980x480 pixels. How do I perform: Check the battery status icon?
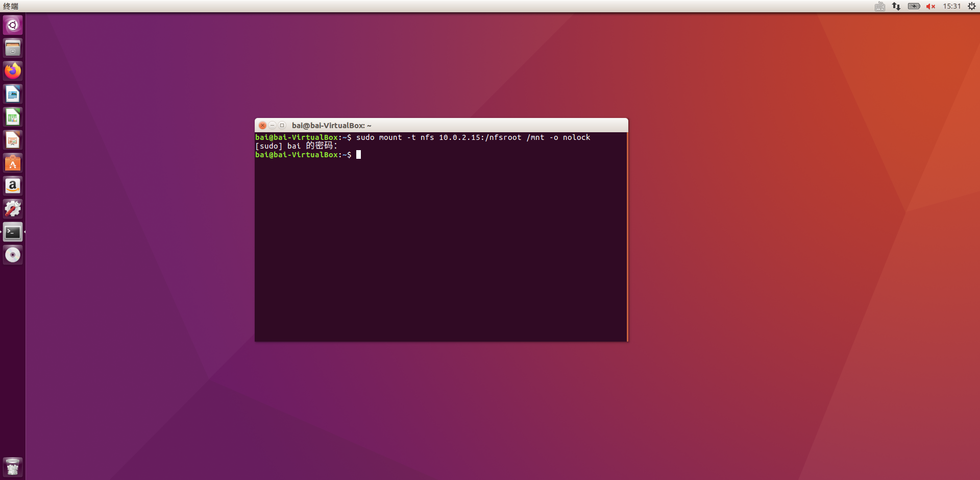pyautogui.click(x=913, y=7)
